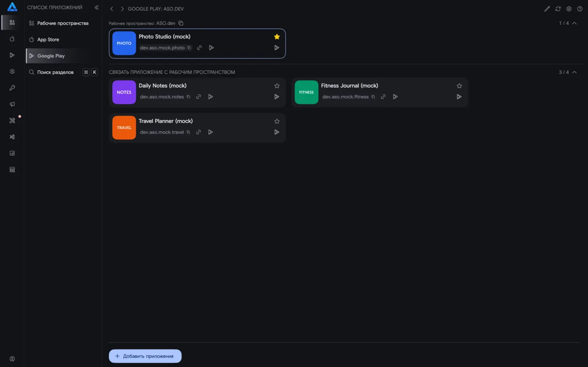Image resolution: width=588 pixels, height=367 pixels.
Task: Favorite Fitness Journal (mock) star
Action: (459, 86)
